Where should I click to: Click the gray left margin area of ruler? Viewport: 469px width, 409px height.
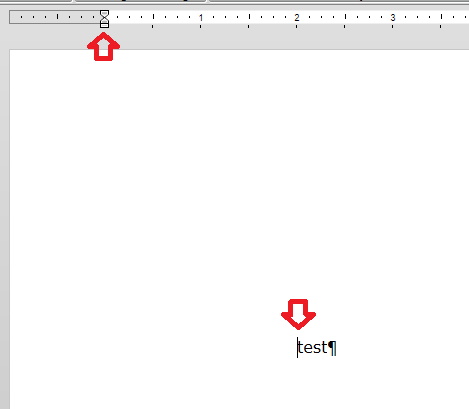pos(55,17)
